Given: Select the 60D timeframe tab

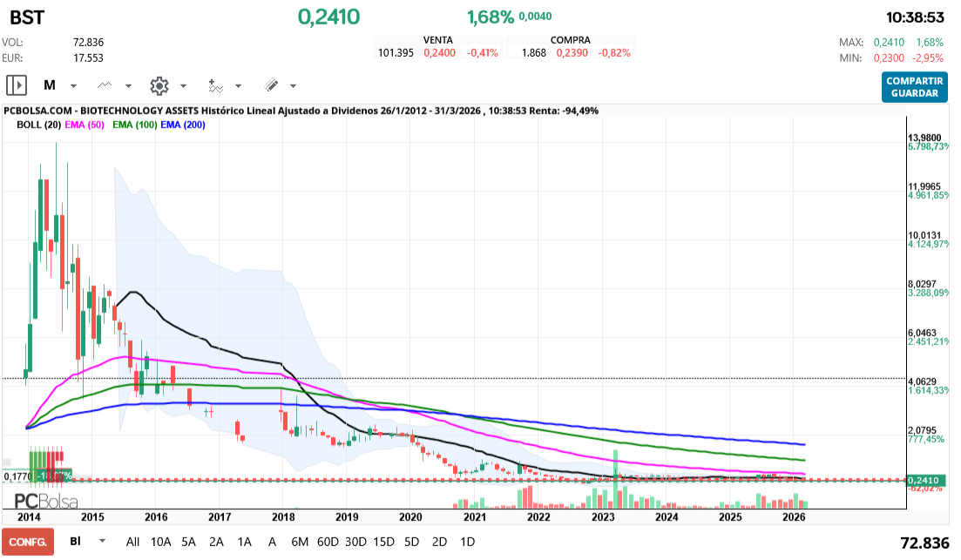Looking at the screenshot, I should [x=328, y=541].
